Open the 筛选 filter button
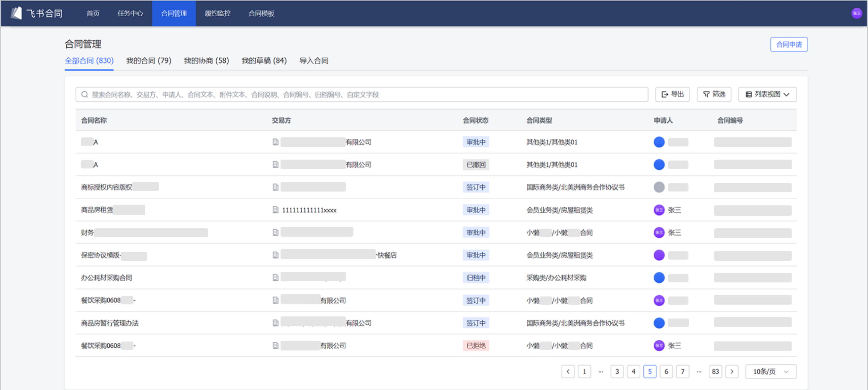The height and width of the screenshot is (390, 868). tap(714, 94)
